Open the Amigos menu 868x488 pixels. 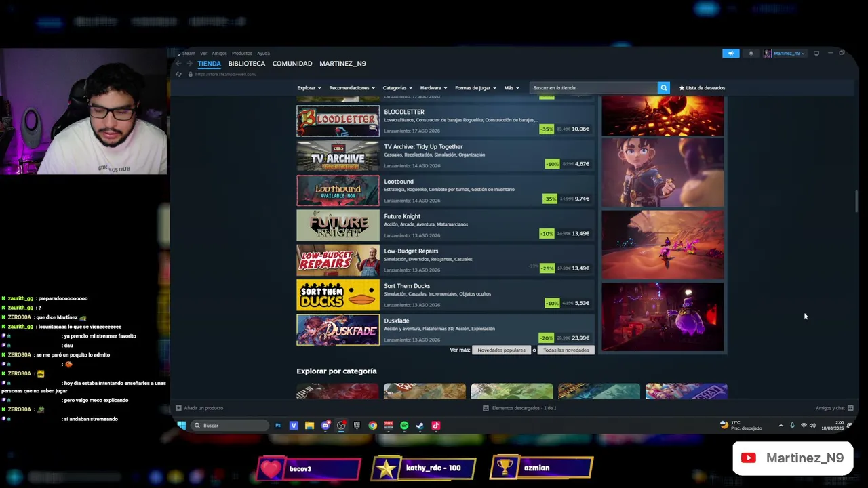[219, 53]
